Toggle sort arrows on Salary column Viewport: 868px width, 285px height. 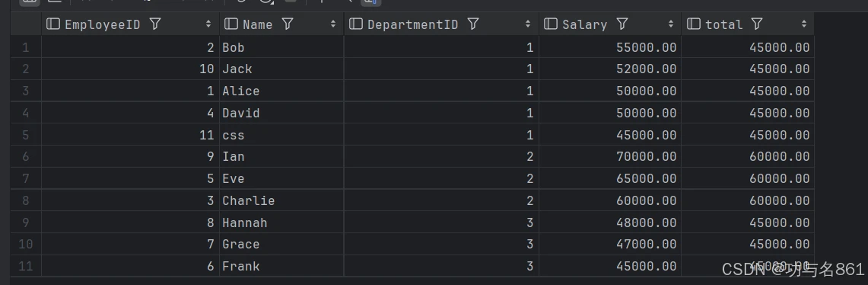[x=671, y=24]
